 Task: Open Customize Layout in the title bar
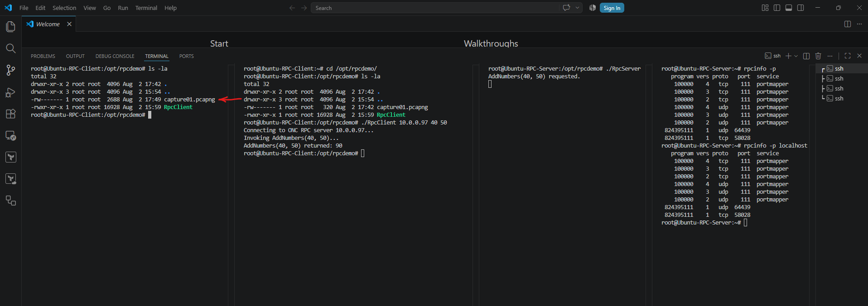765,8
